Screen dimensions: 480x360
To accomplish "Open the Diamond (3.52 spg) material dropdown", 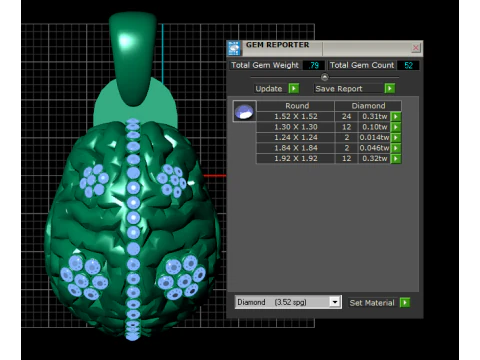I will click(x=335, y=302).
